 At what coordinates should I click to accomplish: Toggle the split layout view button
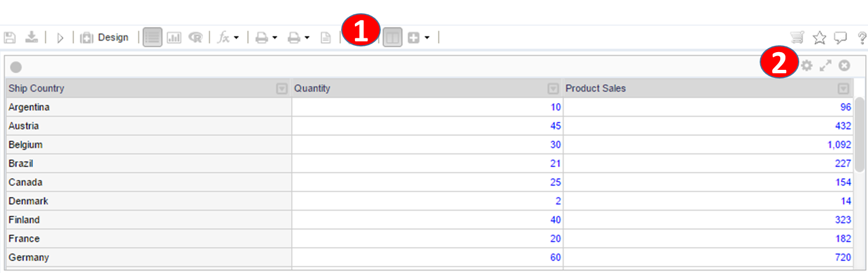tap(392, 38)
